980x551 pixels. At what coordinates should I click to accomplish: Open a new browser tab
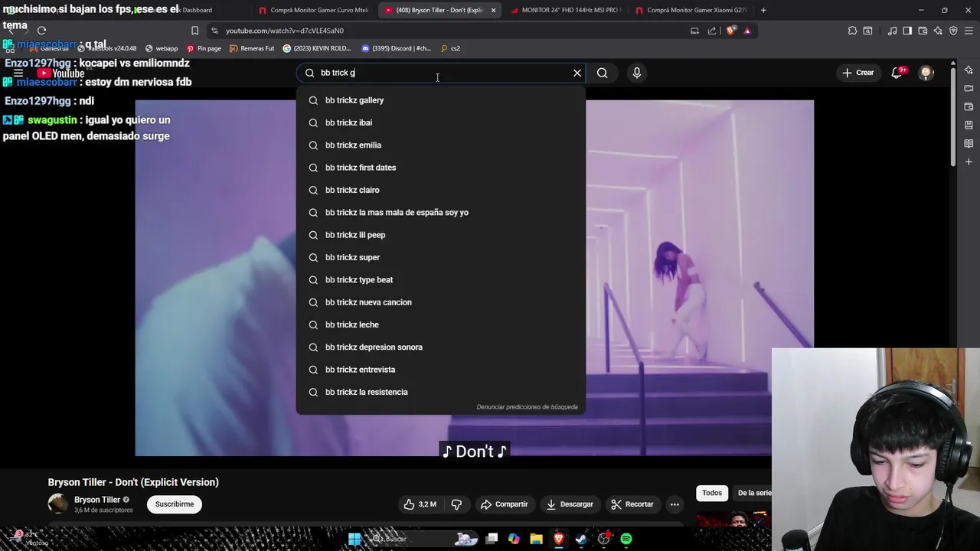[x=763, y=10]
